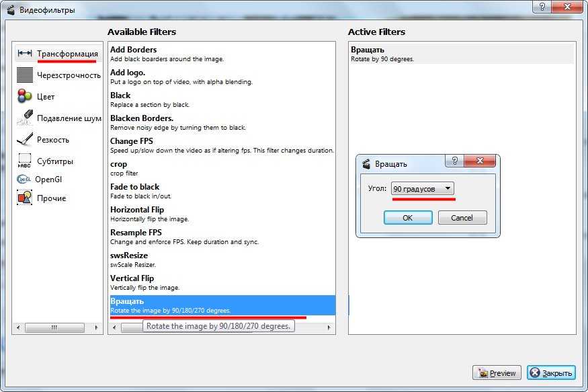Switch to Подавление шум category
The width and height of the screenshot is (588, 392).
tap(69, 118)
